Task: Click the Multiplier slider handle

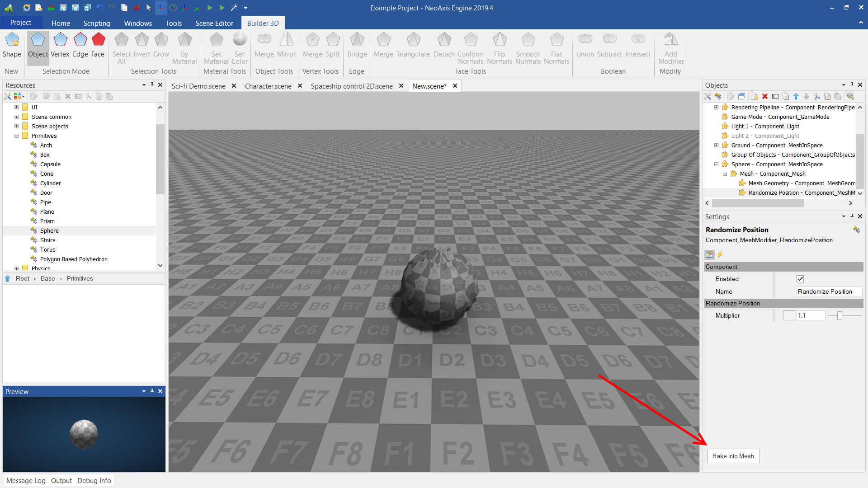Action: pos(840,315)
